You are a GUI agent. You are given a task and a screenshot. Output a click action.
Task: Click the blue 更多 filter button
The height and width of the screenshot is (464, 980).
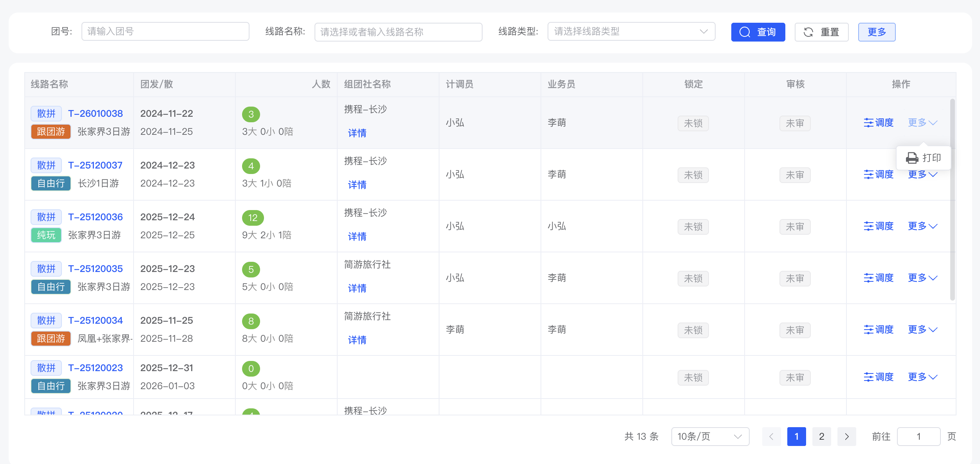[x=876, y=32]
